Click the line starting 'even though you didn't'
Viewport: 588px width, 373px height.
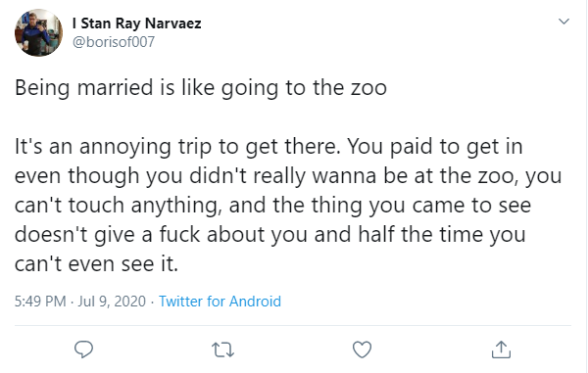coord(288,176)
